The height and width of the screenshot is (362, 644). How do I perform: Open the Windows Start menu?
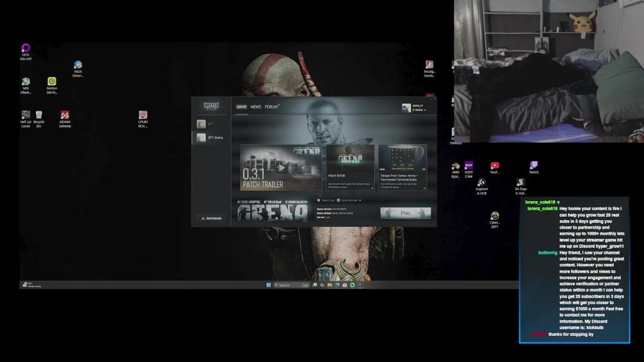click(269, 285)
